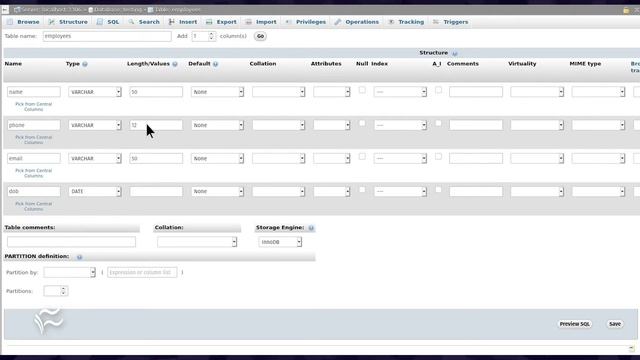
Task: Open Collation dropdown for phone row
Action: pos(278,125)
